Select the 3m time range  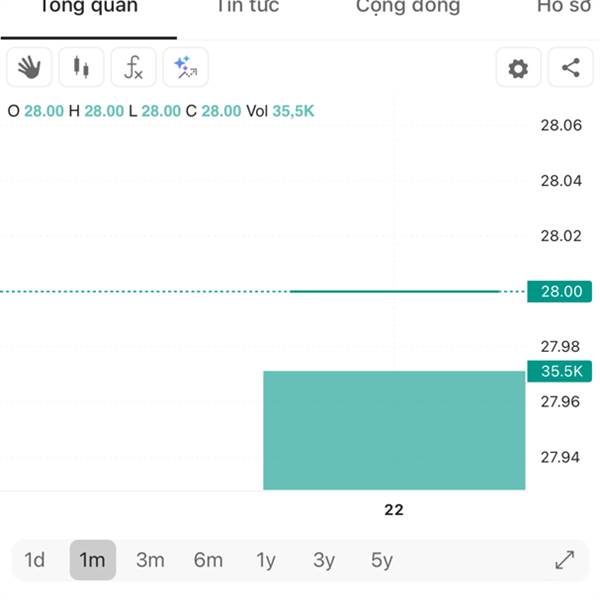pyautogui.click(x=150, y=560)
